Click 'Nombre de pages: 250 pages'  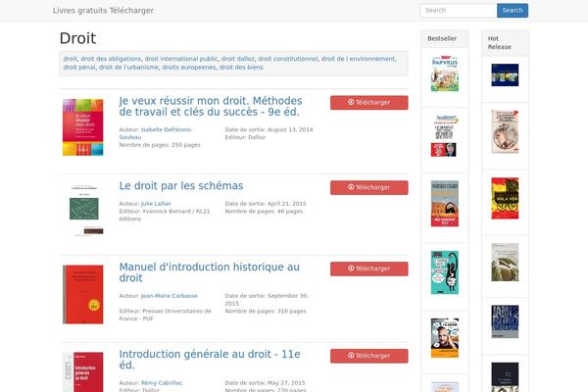tap(160, 145)
